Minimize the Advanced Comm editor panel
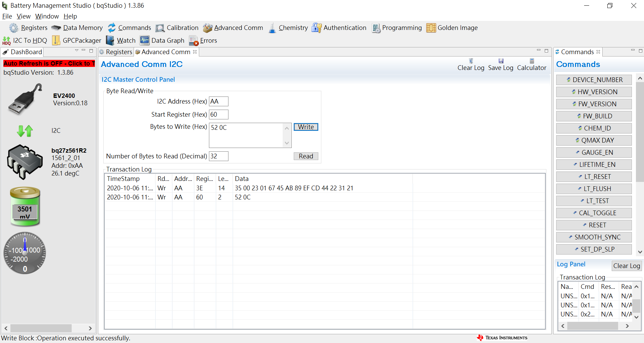The image size is (644, 343). click(539, 50)
